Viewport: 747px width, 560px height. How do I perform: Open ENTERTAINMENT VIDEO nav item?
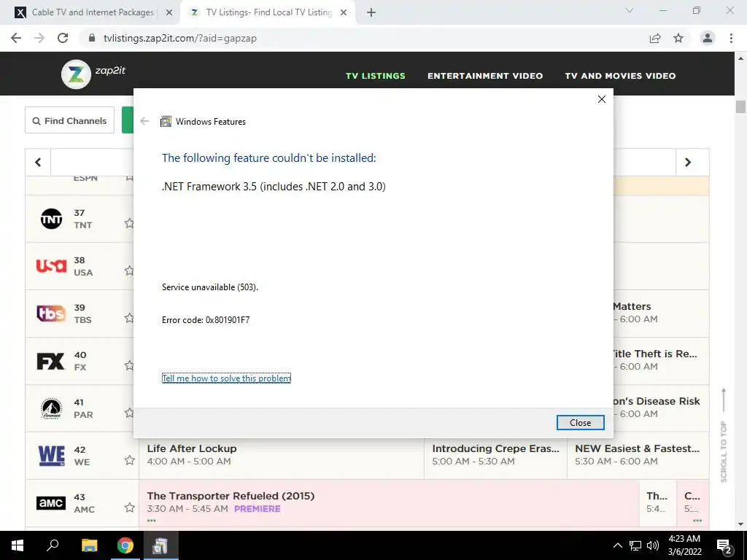pyautogui.click(x=485, y=76)
